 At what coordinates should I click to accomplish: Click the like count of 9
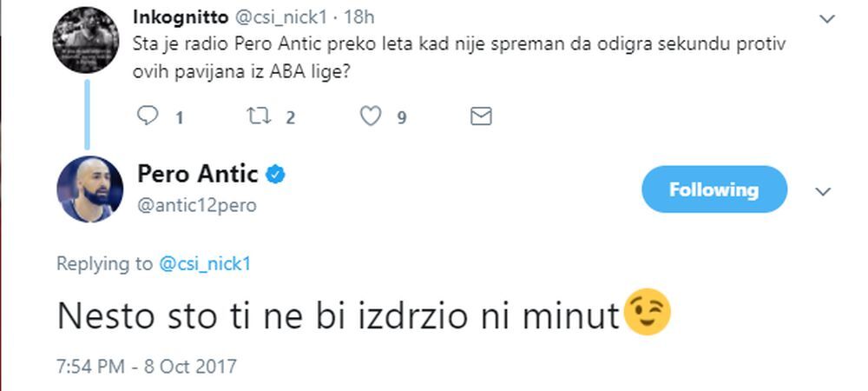pyautogui.click(x=402, y=116)
